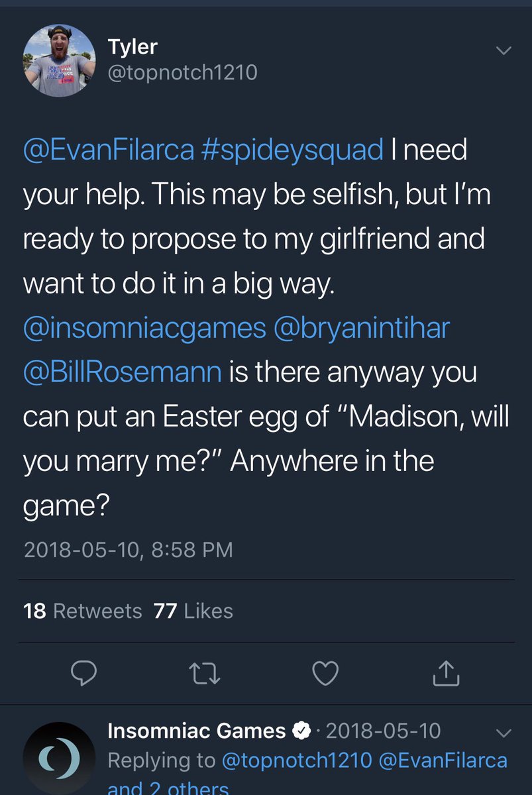532x795 pixels.
Task: Expand options chevron on Insomniac Games reply
Action: point(504,733)
